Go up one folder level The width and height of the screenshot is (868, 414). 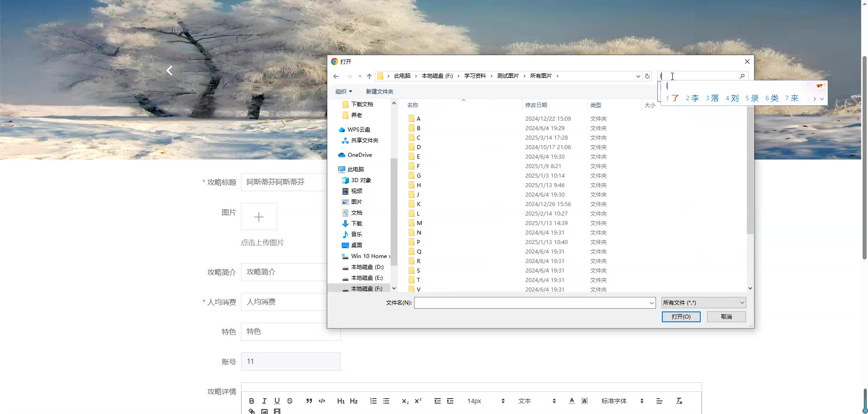click(369, 76)
